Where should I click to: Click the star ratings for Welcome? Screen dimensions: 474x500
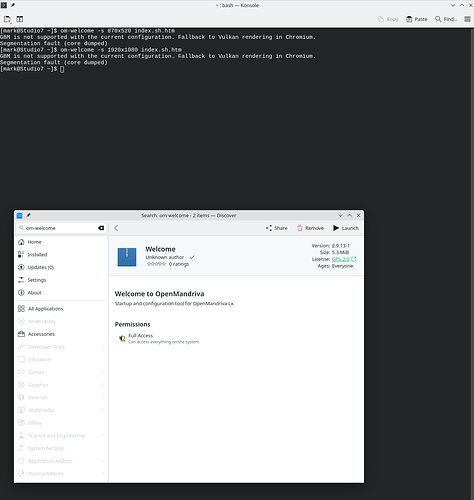(x=156, y=264)
